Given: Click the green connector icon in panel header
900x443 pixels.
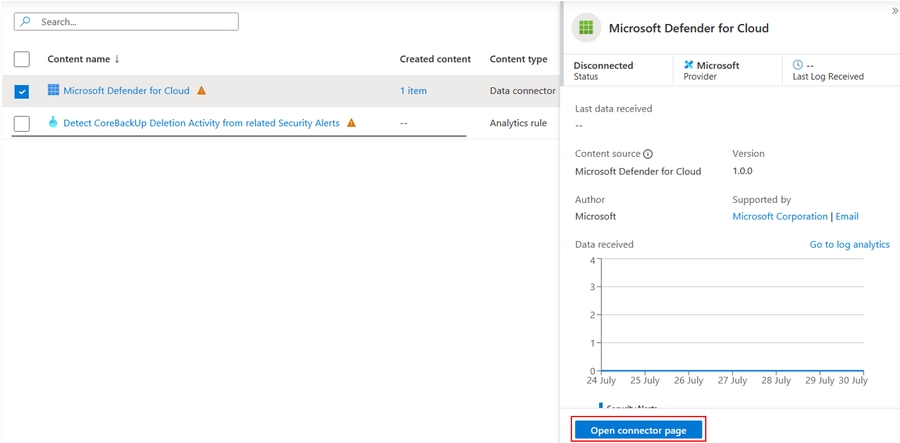Looking at the screenshot, I should click(587, 28).
